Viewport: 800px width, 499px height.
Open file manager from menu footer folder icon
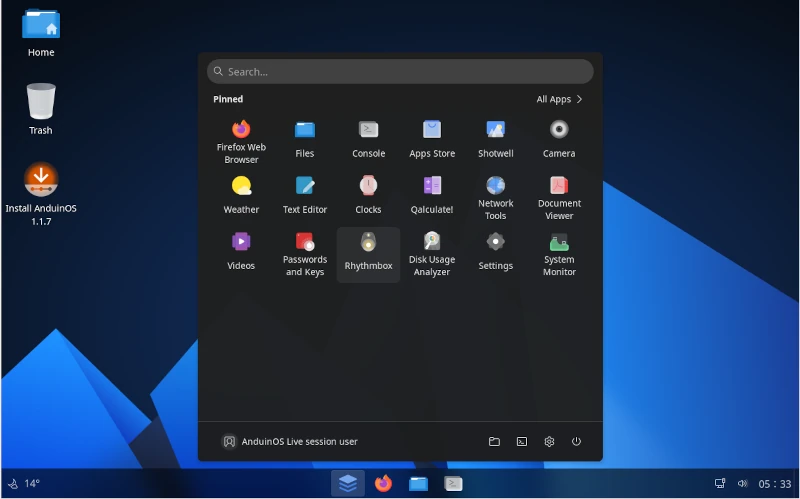494,441
